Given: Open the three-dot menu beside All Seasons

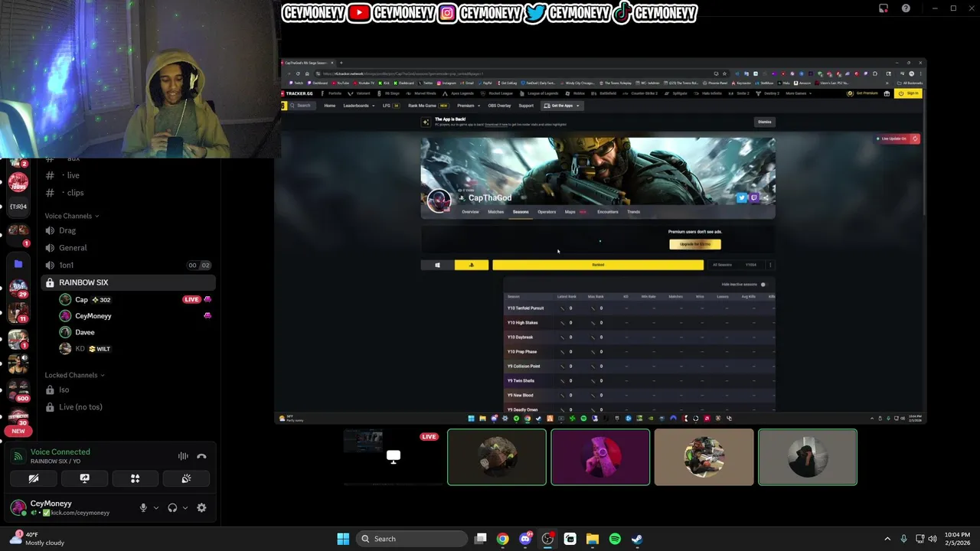Looking at the screenshot, I should tap(769, 265).
